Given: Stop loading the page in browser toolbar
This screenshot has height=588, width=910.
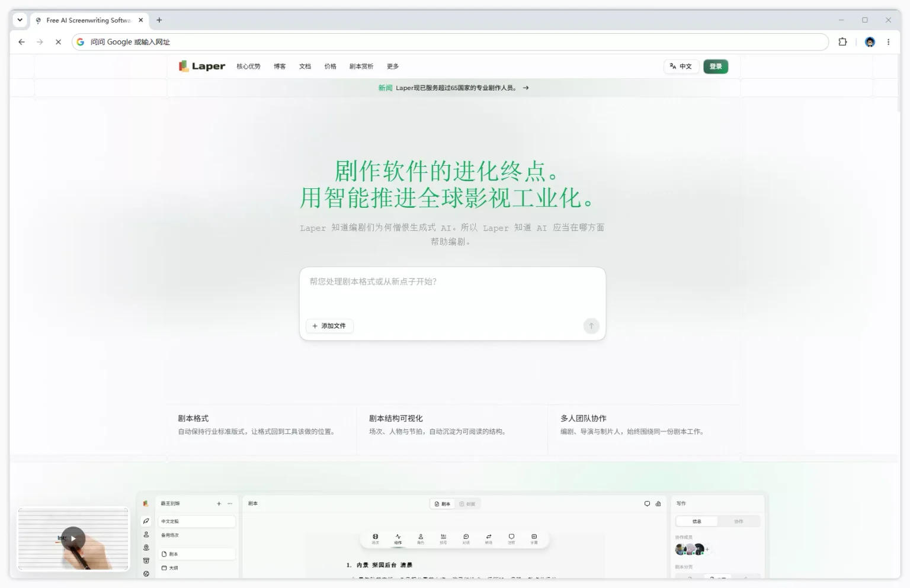Looking at the screenshot, I should pos(58,42).
